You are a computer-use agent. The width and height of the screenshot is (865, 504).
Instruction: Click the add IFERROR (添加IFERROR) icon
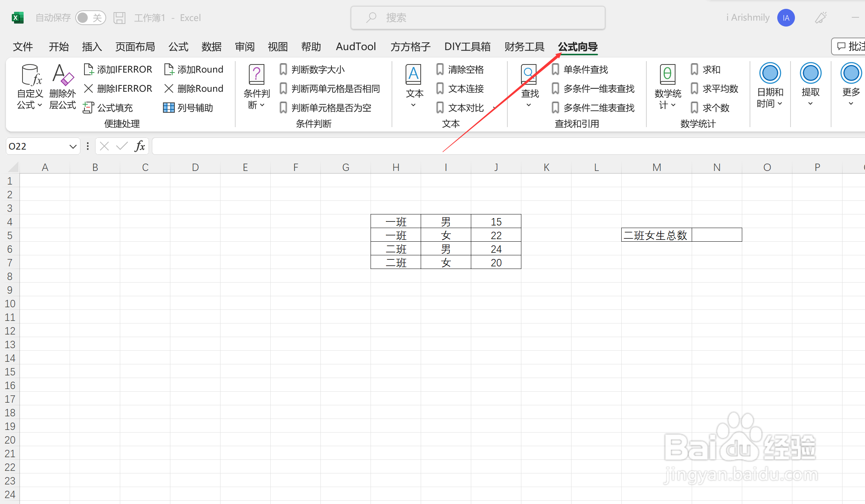pos(88,69)
